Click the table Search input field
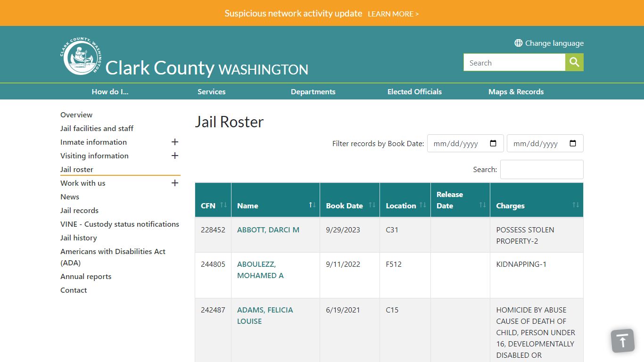 coord(541,170)
